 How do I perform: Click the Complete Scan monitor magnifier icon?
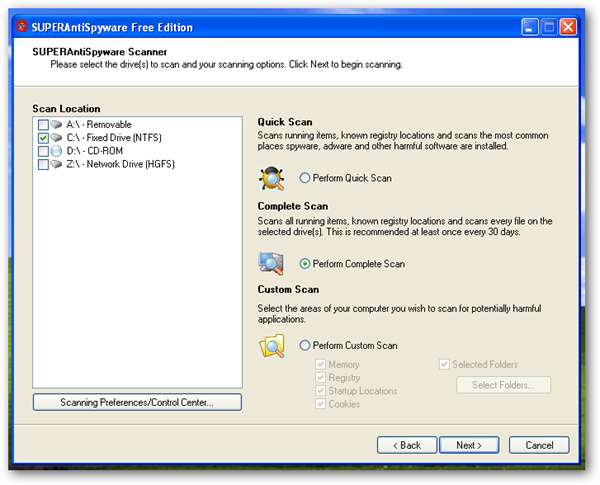coord(271,264)
